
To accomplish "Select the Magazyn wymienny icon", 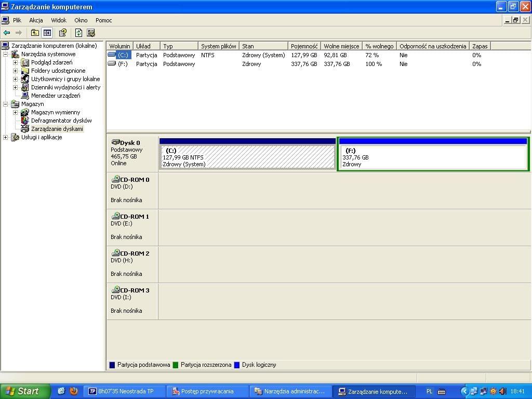I will (25, 112).
